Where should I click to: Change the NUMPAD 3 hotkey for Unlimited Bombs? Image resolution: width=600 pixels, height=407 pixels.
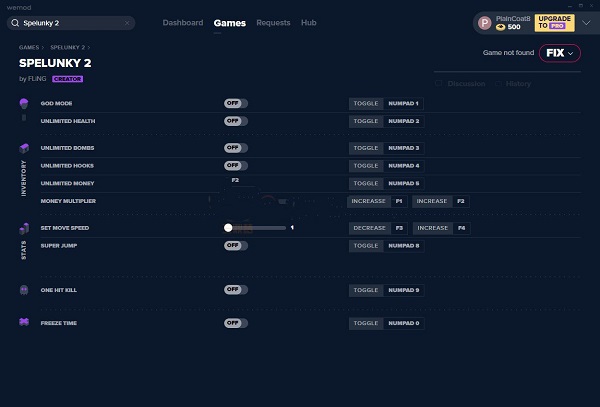coord(403,148)
